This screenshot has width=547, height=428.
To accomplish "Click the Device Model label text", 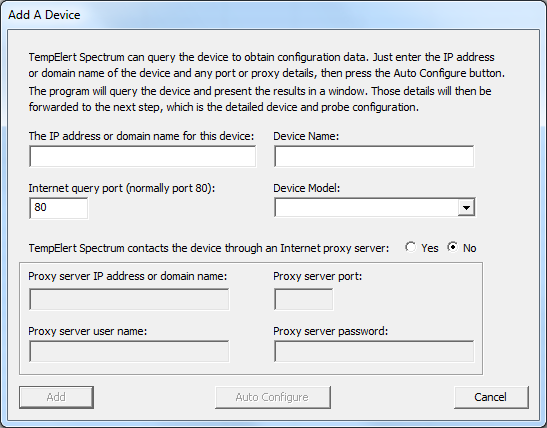I will click(306, 188).
